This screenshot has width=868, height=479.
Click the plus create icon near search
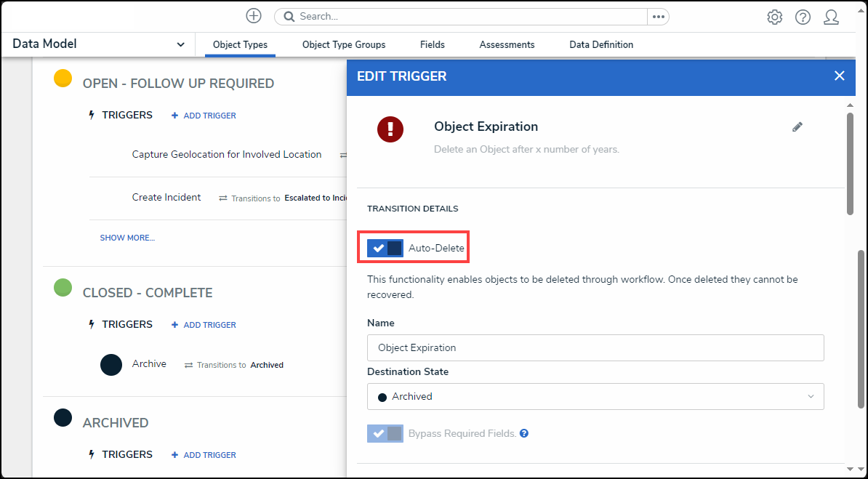253,16
